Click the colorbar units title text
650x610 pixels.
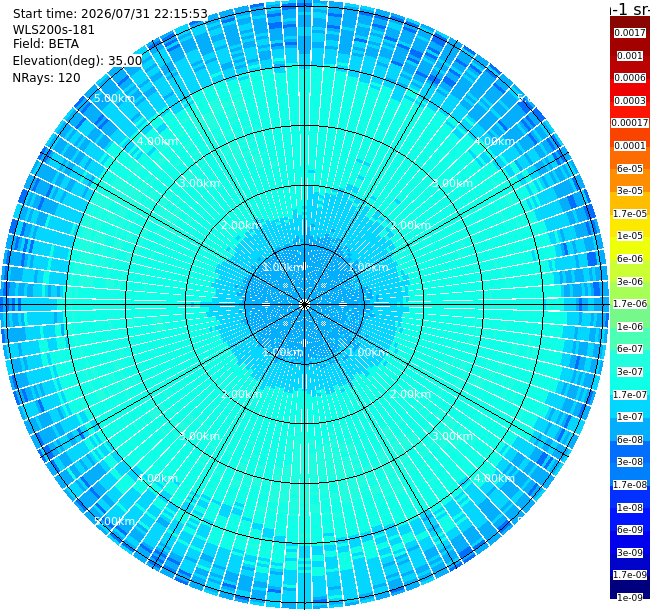(x=630, y=9)
